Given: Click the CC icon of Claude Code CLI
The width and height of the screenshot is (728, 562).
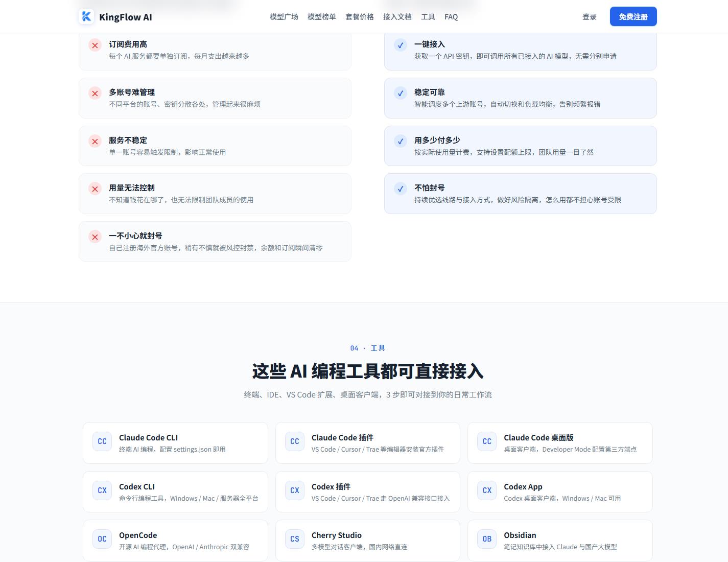Looking at the screenshot, I should [x=102, y=441].
